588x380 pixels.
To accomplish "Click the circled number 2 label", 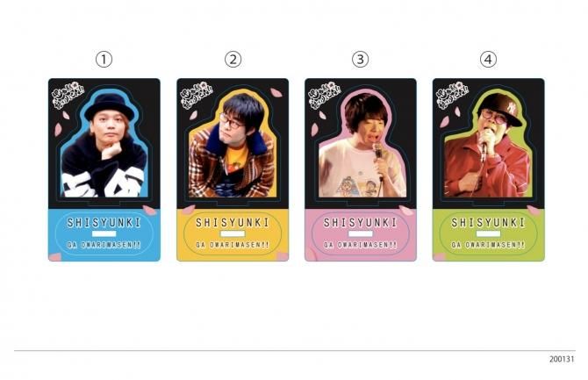I will 233,60.
